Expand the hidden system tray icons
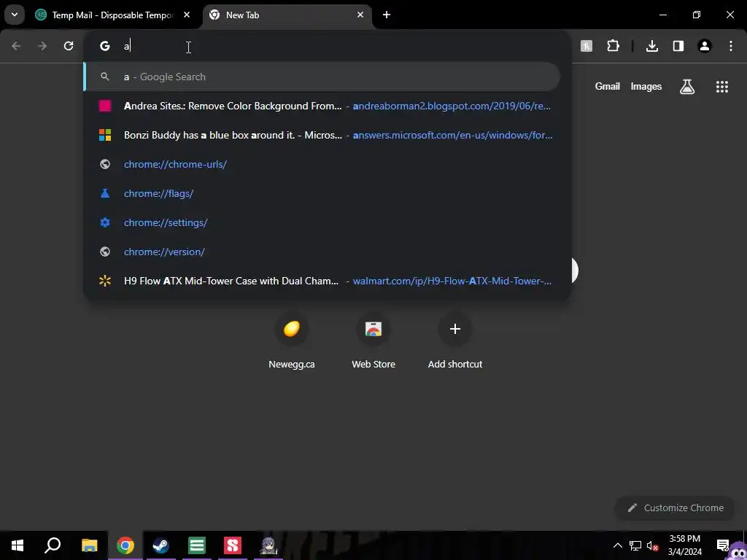747x560 pixels. pos(617,545)
